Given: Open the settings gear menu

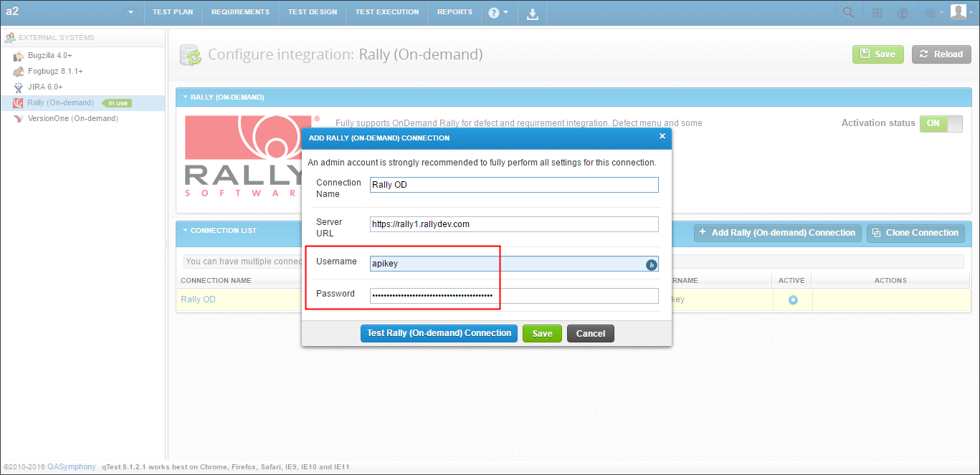Looking at the screenshot, I should (x=933, y=13).
